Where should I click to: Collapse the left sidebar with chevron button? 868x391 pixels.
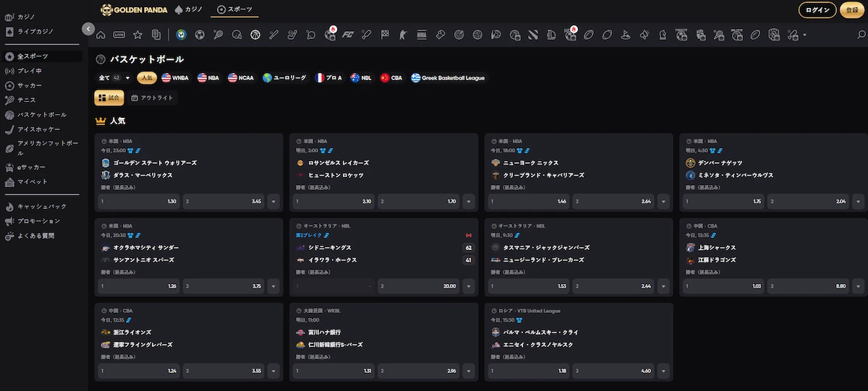[x=88, y=29]
